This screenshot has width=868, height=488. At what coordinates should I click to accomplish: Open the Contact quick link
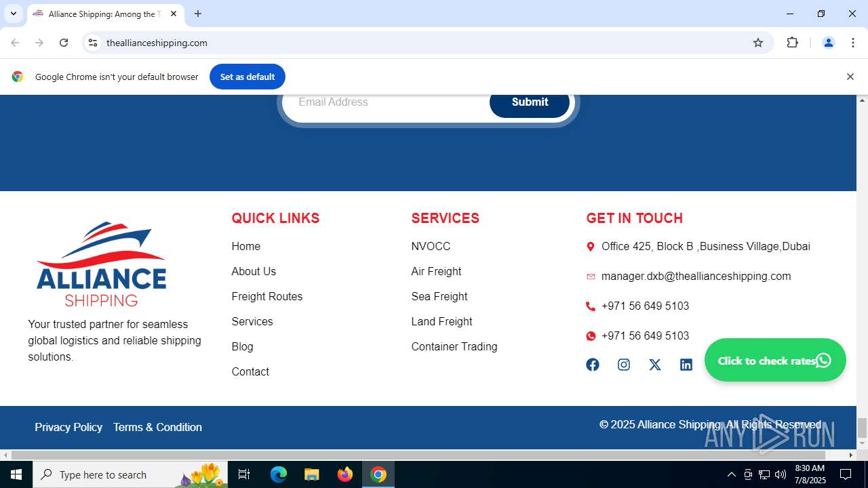250,372
